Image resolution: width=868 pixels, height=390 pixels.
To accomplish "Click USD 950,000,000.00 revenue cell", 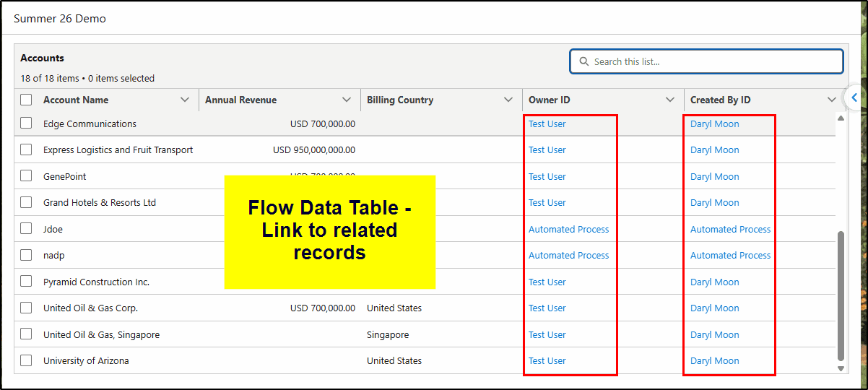I will 314,149.
